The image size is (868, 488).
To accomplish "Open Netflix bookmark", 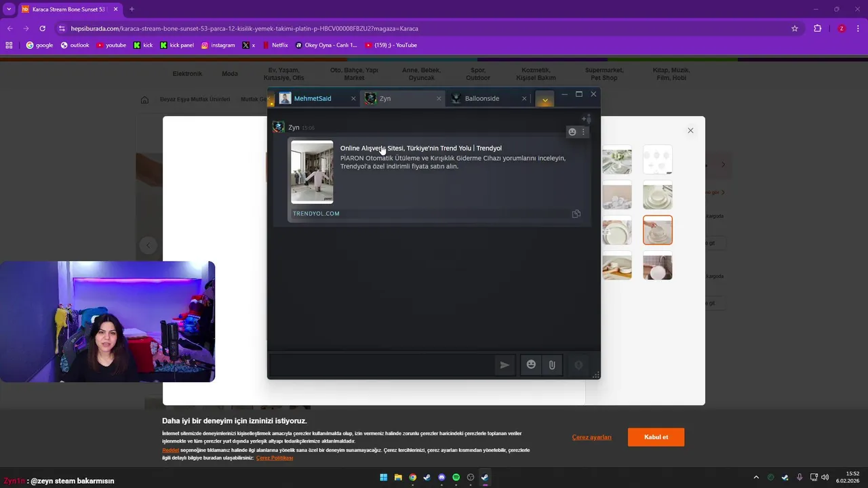I will [275, 45].
